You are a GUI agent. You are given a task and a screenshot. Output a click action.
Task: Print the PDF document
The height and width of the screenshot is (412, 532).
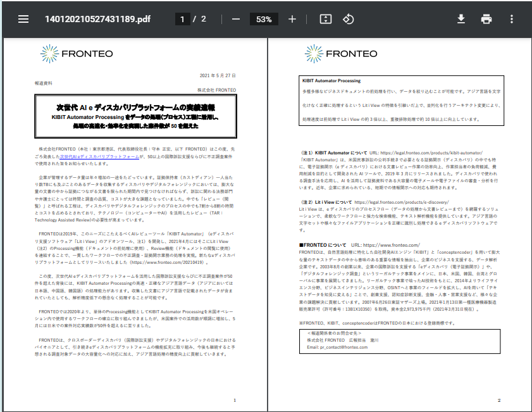pos(486,19)
